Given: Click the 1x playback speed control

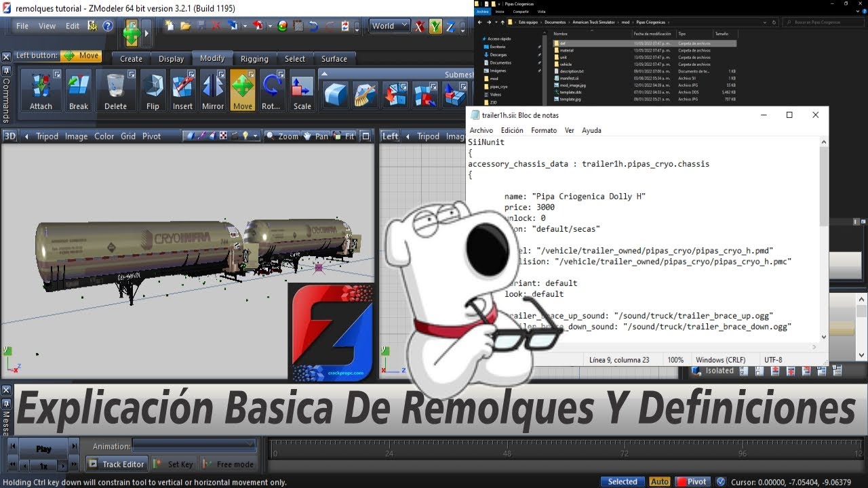Looking at the screenshot, I should [43, 466].
